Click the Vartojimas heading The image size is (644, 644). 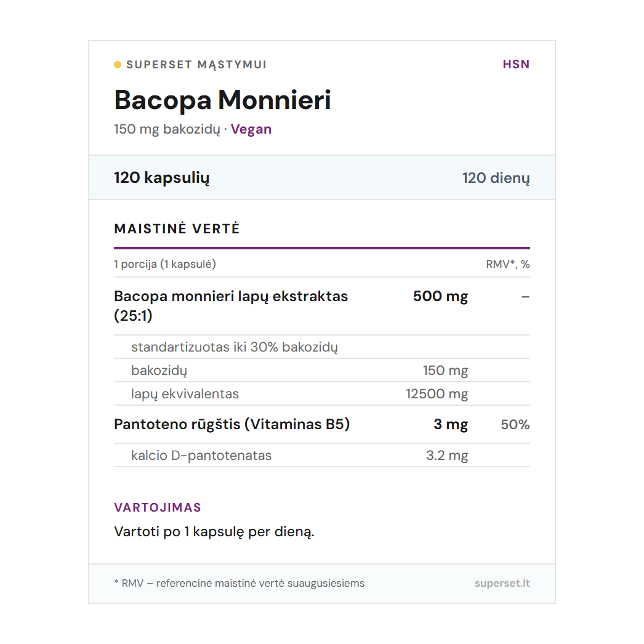pyautogui.click(x=158, y=507)
